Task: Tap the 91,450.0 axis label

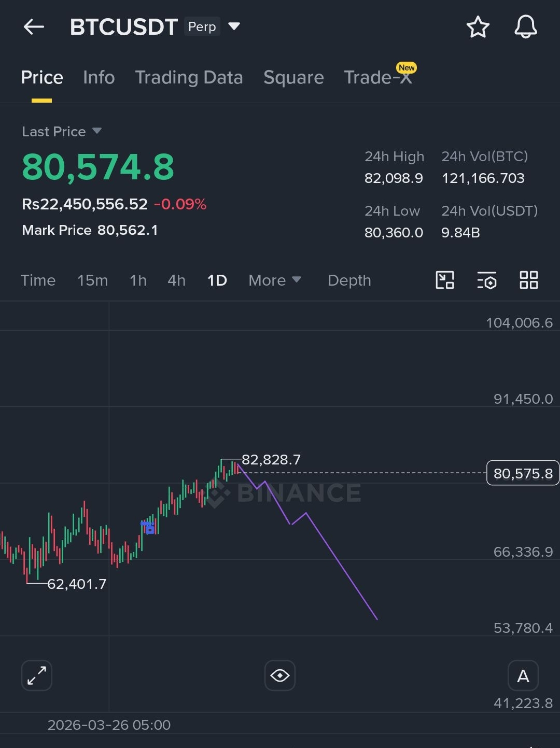Action: point(523,399)
